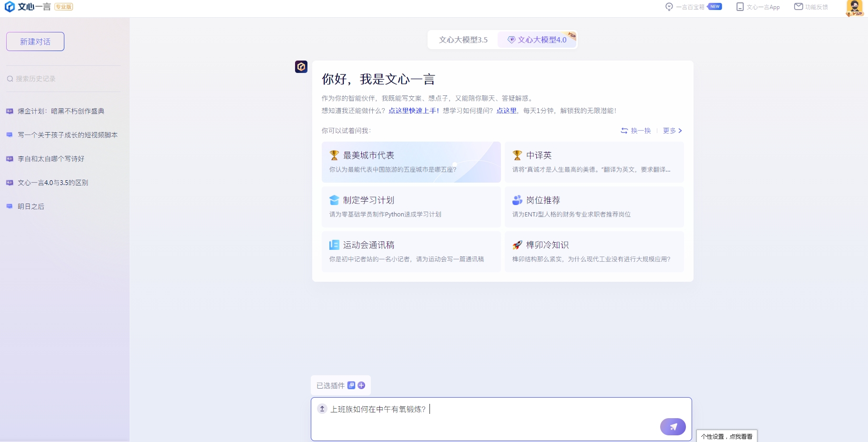Click upload file icon in input box

tap(322, 409)
